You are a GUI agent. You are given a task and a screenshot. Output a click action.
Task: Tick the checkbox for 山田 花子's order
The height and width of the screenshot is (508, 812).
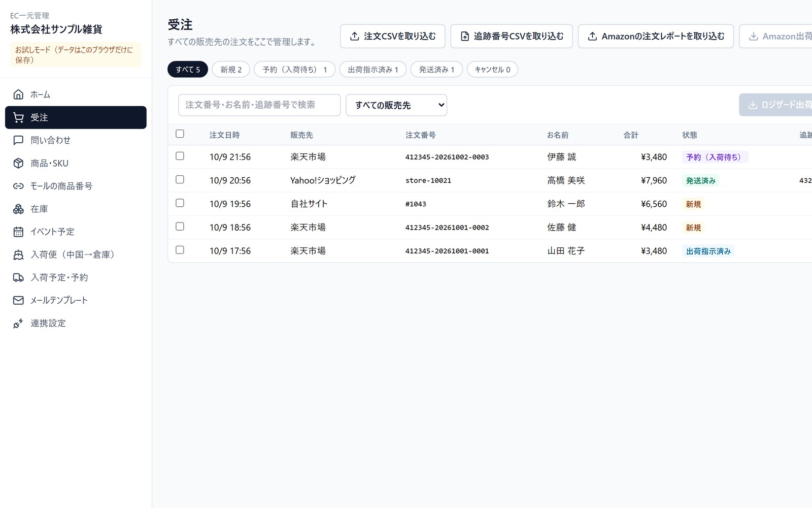(x=180, y=250)
